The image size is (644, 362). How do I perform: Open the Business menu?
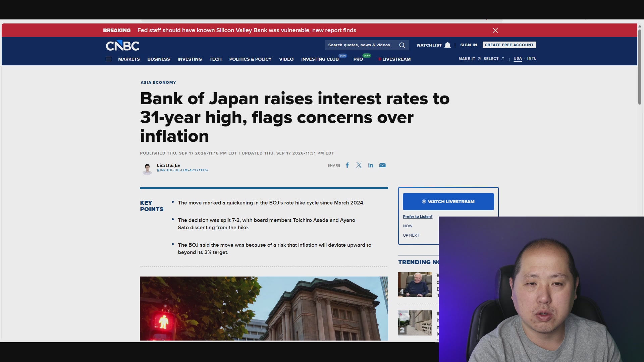coord(159,59)
